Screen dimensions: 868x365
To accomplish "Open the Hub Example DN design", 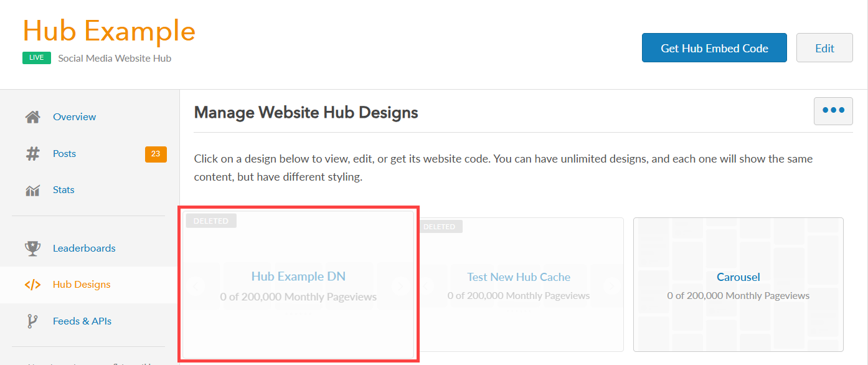I will pyautogui.click(x=298, y=284).
